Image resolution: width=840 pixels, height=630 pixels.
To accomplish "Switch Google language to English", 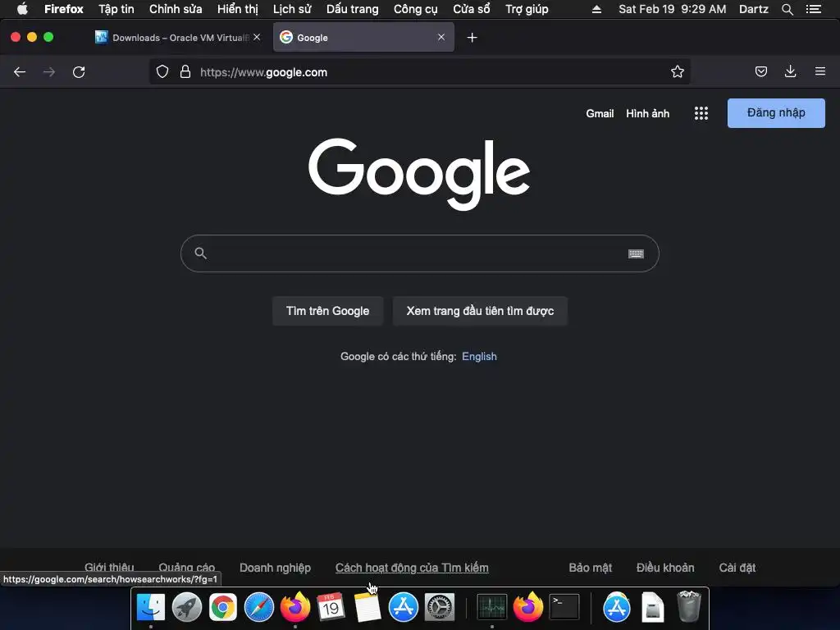I will pyautogui.click(x=479, y=356).
